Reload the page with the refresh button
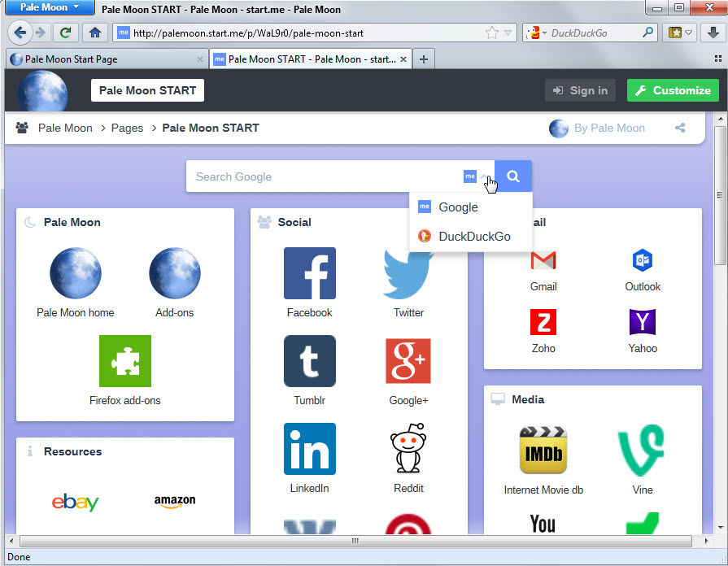 pyautogui.click(x=65, y=33)
